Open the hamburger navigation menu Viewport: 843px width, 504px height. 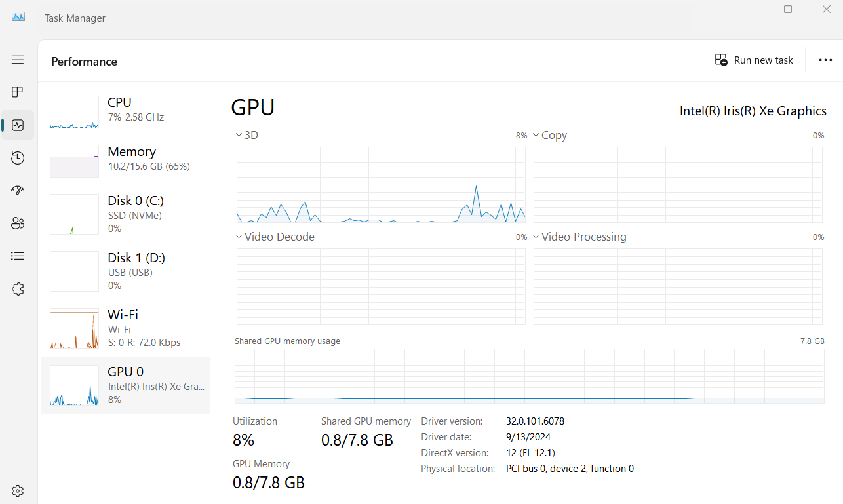pos(18,60)
